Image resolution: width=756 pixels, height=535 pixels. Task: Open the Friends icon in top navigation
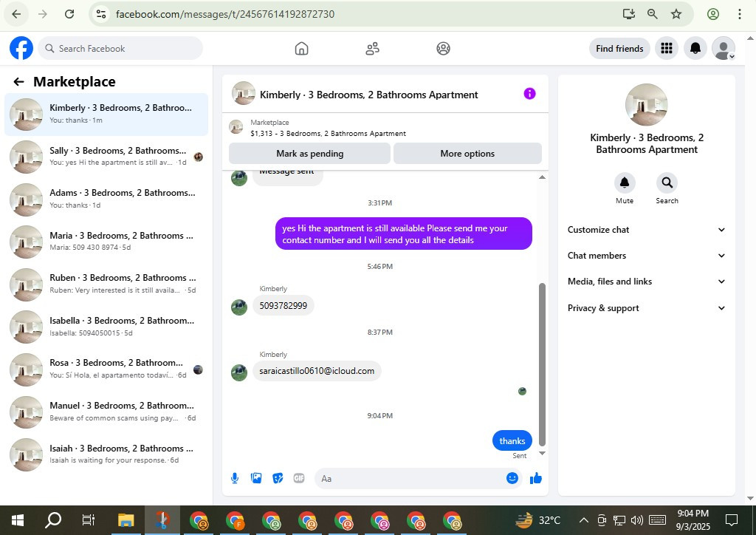click(372, 48)
